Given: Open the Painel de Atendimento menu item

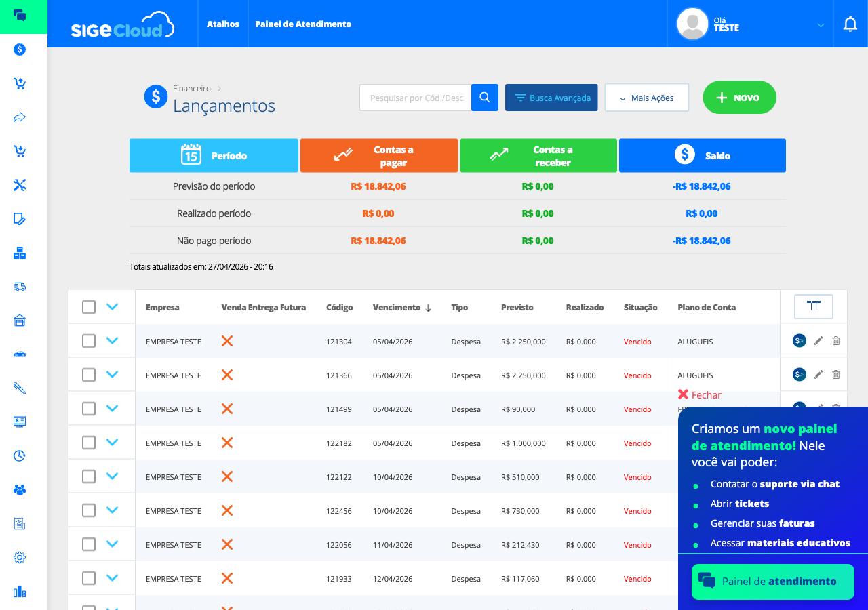Looking at the screenshot, I should 302,24.
